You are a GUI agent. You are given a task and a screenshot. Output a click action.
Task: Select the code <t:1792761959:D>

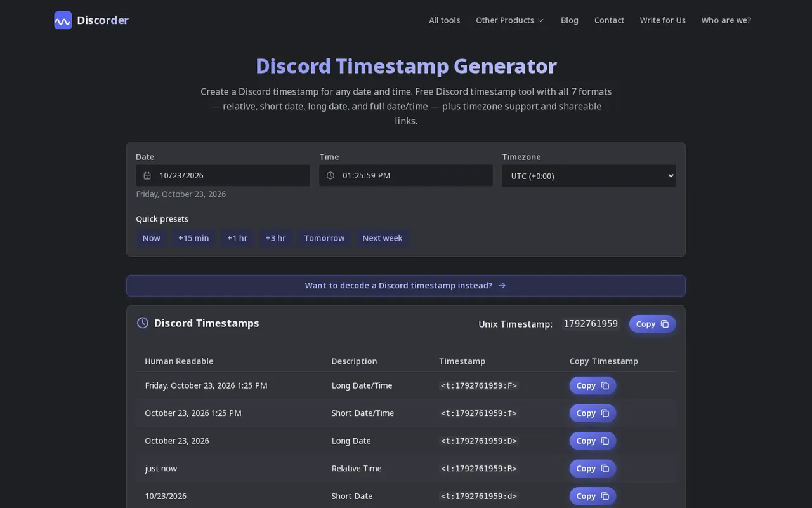point(479,441)
